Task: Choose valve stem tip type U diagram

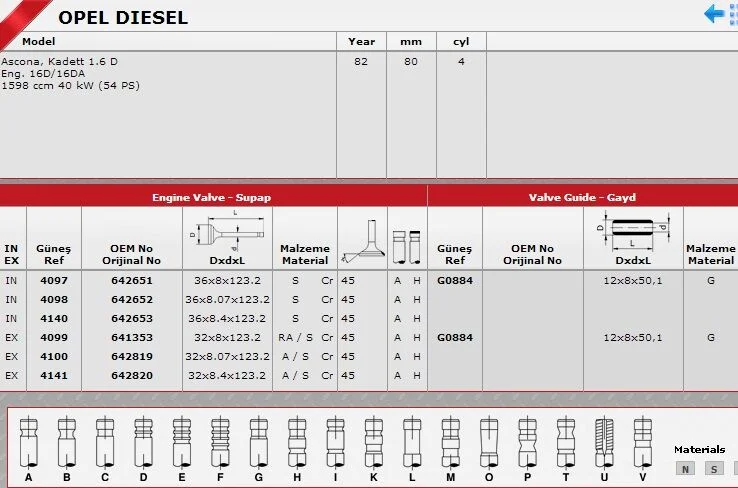Action: (603, 441)
